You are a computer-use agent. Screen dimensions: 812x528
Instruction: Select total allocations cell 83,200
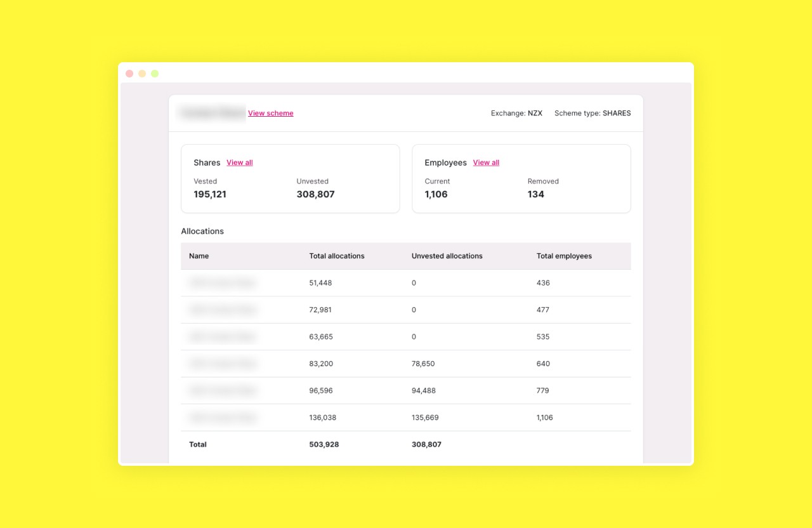click(x=321, y=364)
